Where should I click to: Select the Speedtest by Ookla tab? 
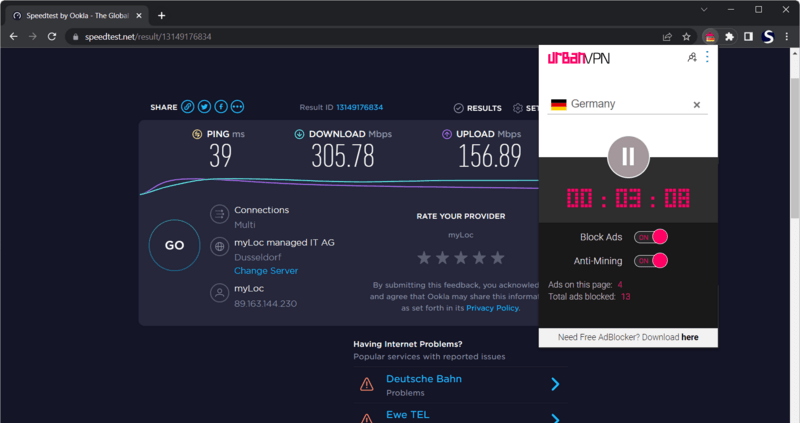point(77,16)
